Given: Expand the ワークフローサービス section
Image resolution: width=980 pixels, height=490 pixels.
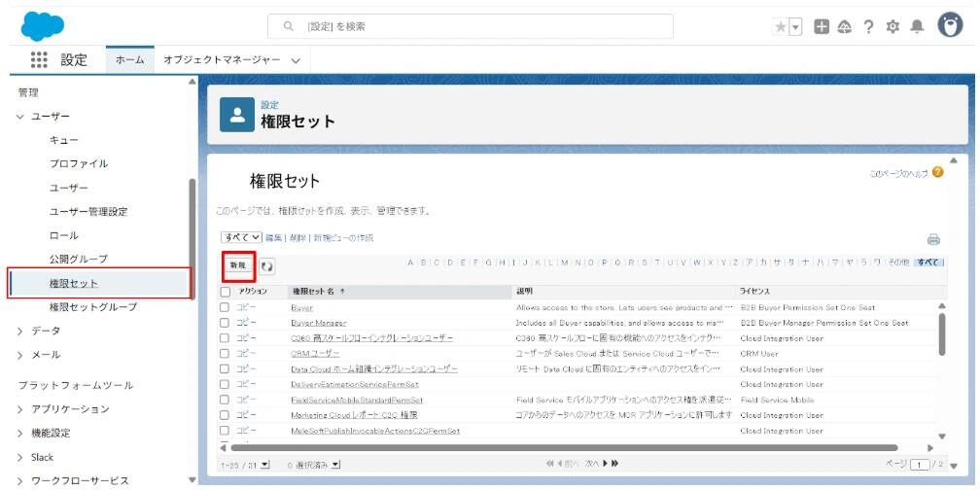Looking at the screenshot, I should pyautogui.click(x=20, y=480).
